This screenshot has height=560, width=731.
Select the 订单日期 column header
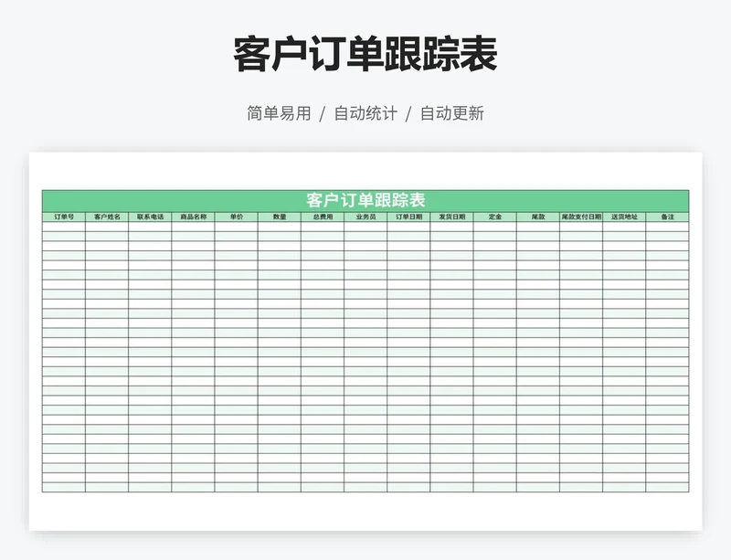[x=408, y=217]
